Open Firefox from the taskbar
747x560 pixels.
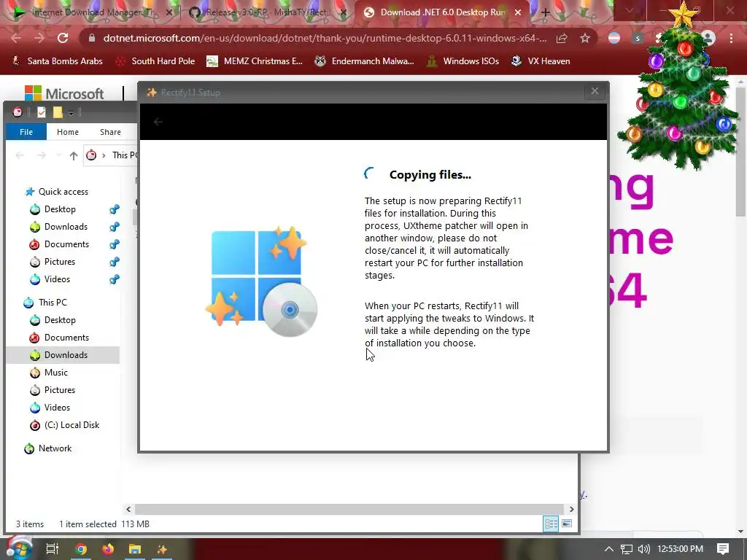(108, 549)
